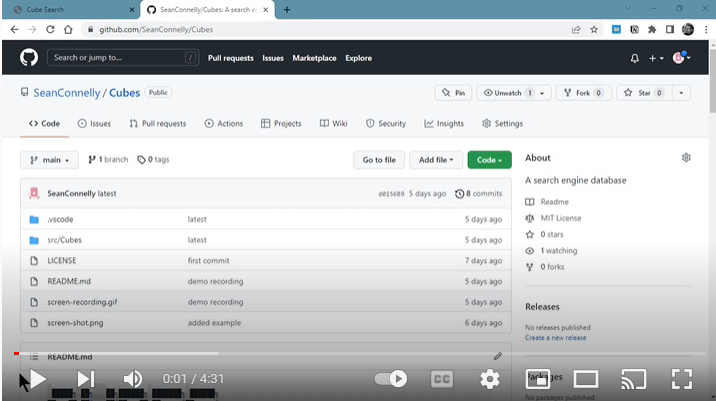The image size is (716, 401).
Task: Open the screen-shot.png file
Action: (75, 322)
